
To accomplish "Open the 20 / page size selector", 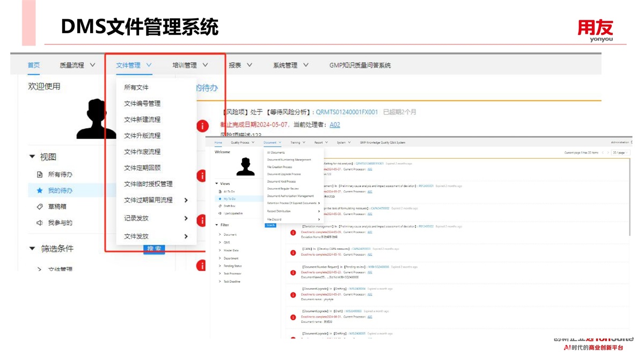I will click(x=620, y=153).
